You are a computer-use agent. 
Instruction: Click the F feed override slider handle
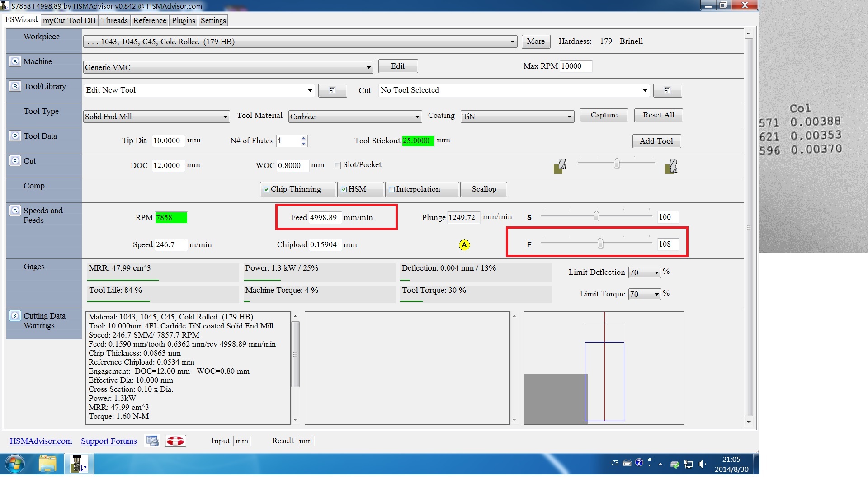click(600, 244)
